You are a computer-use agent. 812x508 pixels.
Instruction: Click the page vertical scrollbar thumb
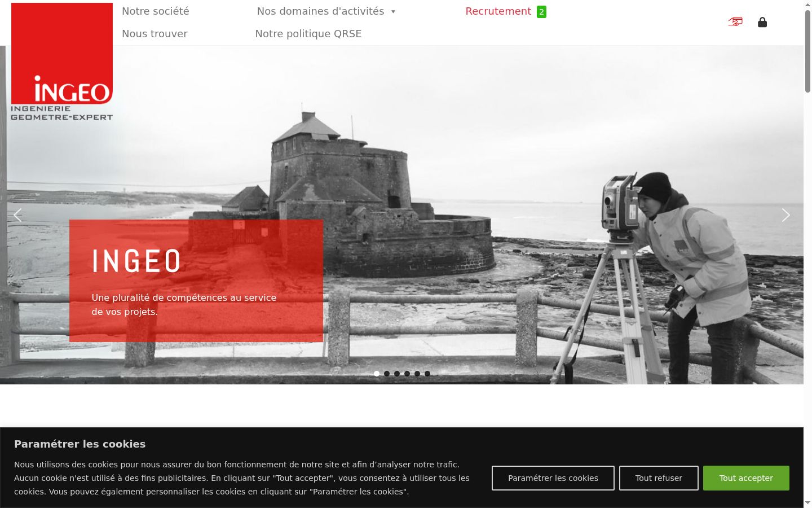807,51
